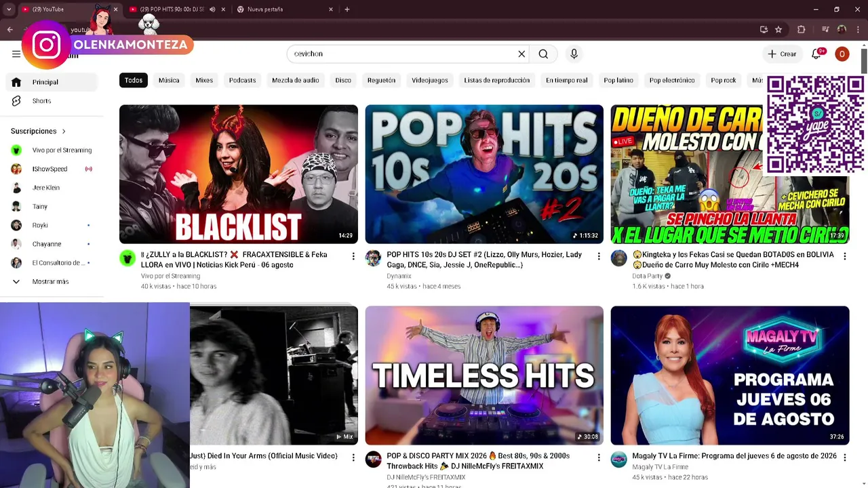Open the account avatar menu
This screenshot has height=488, width=868.
[842, 54]
